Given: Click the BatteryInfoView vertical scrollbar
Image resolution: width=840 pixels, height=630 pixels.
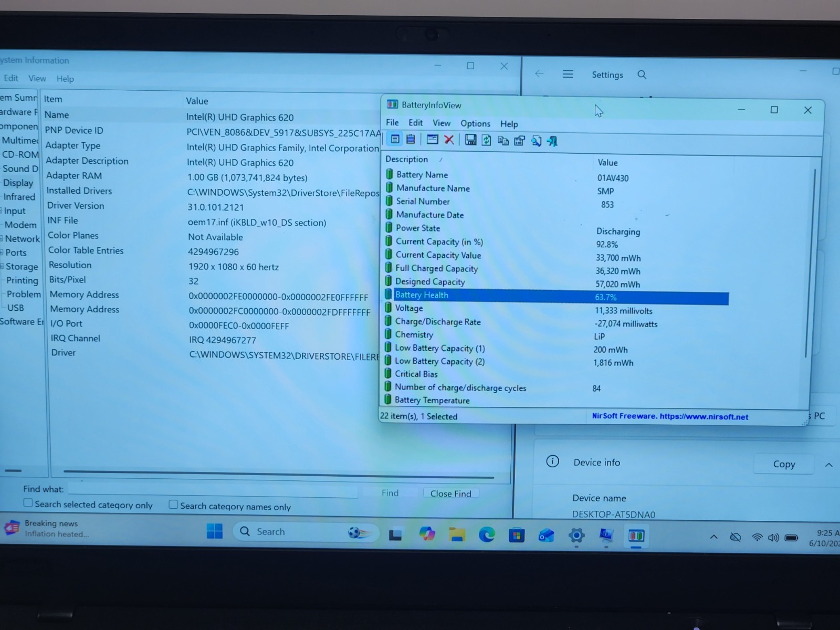Looking at the screenshot, I should click(x=811, y=262).
